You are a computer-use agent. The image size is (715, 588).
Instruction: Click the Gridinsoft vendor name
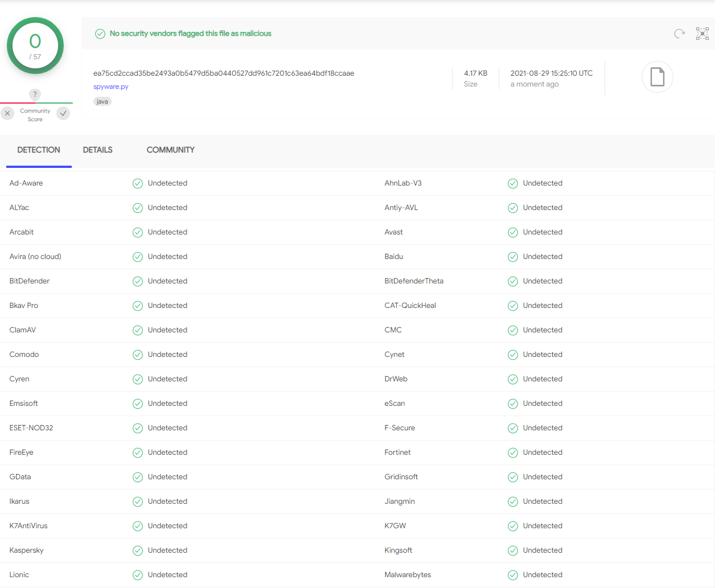[401, 477]
